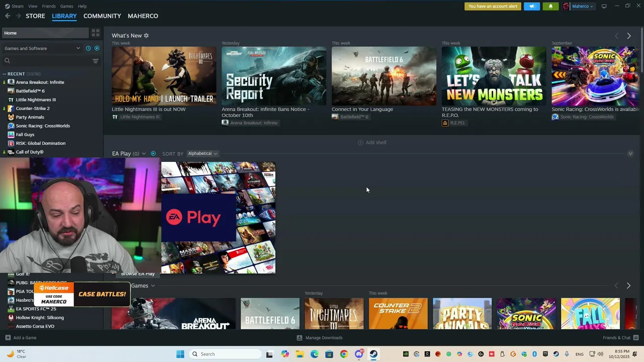644x362 pixels.
Task: Toggle ready-to-play filter on EA Play shelf
Action: [153, 153]
